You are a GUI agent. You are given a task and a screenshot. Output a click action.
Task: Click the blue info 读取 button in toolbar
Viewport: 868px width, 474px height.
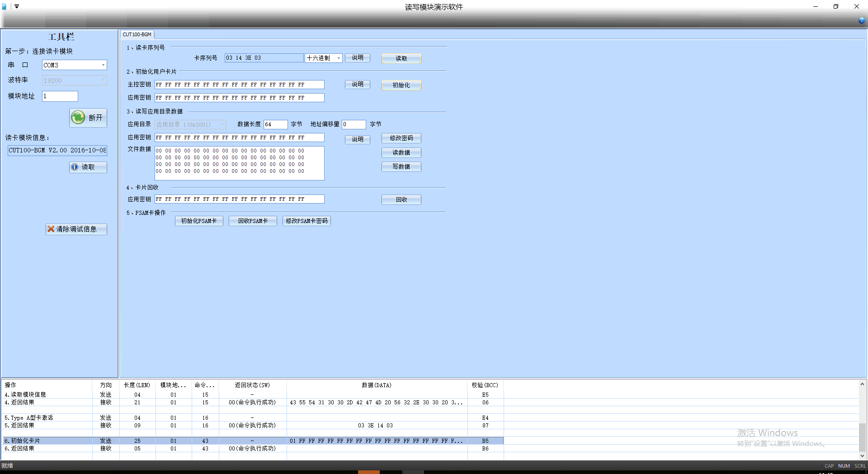(88, 167)
